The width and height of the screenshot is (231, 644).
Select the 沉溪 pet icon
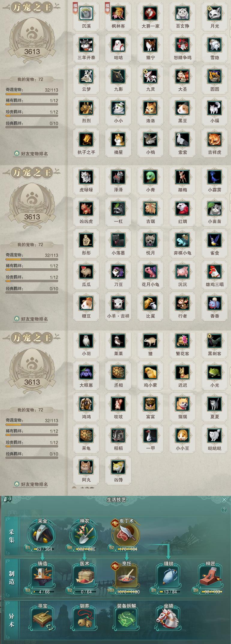point(86,14)
